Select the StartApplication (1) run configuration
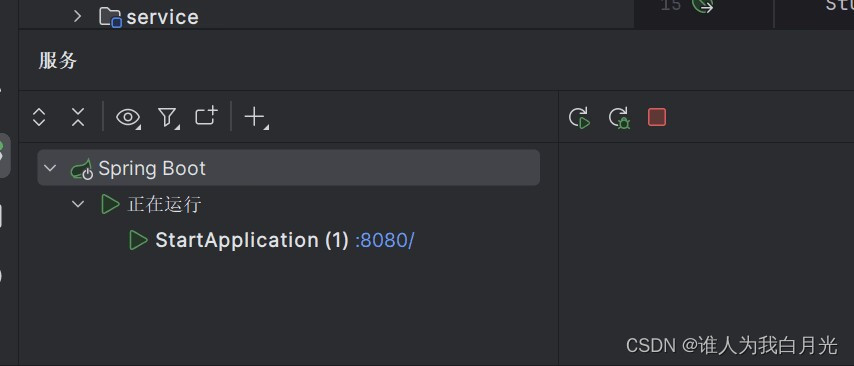This screenshot has height=366, width=854. point(252,240)
